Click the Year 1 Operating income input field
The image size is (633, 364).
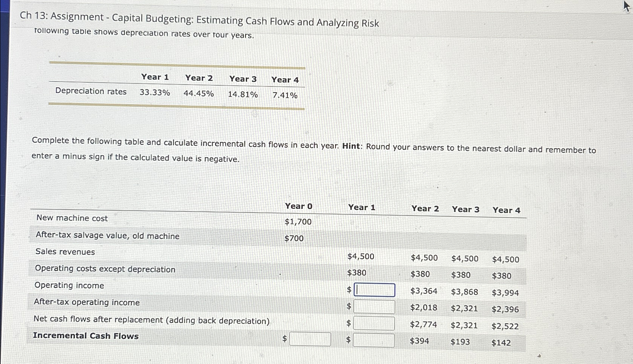pyautogui.click(x=374, y=290)
